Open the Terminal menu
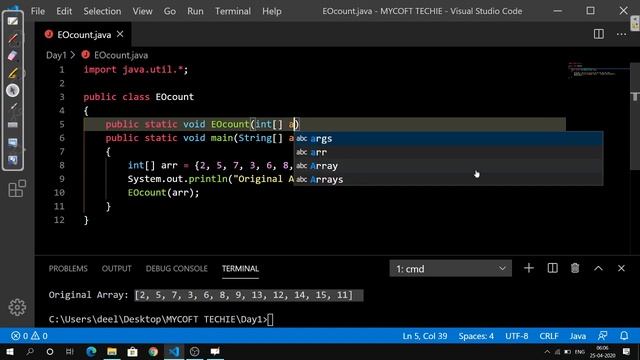The image size is (640, 360). pyautogui.click(x=233, y=11)
